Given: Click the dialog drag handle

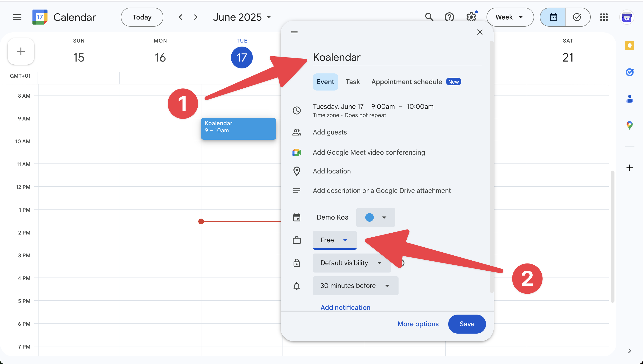Looking at the screenshot, I should (x=294, y=32).
